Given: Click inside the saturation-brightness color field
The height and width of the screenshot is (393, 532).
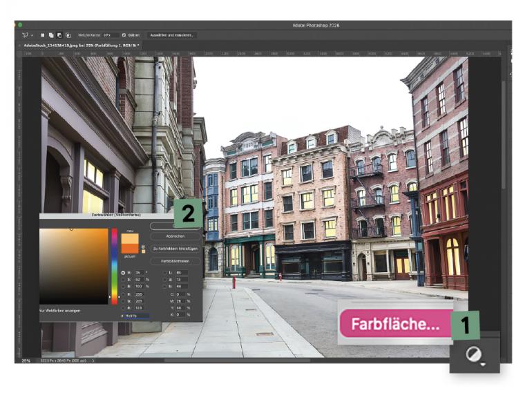Looking at the screenshot, I should [x=74, y=266].
